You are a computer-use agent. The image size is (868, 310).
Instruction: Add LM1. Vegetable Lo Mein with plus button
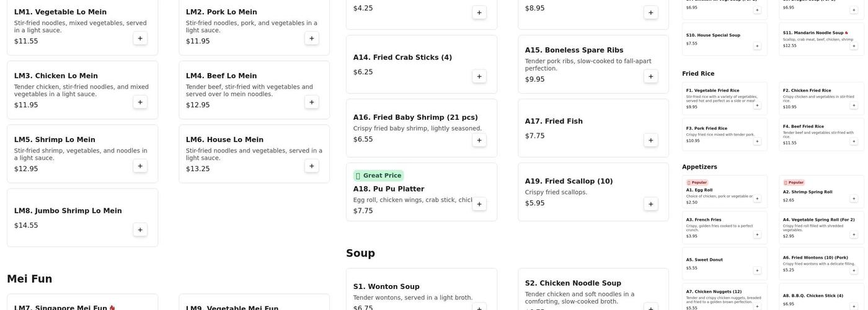coord(140,38)
